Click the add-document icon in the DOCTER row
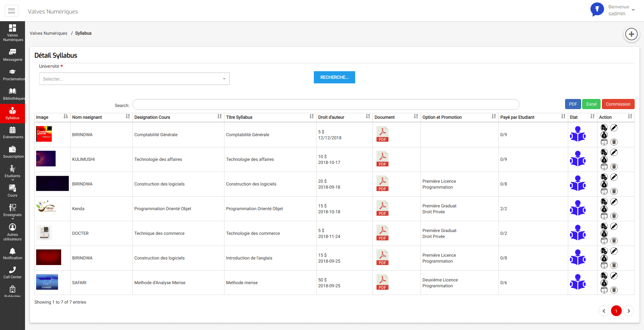 coord(604,226)
